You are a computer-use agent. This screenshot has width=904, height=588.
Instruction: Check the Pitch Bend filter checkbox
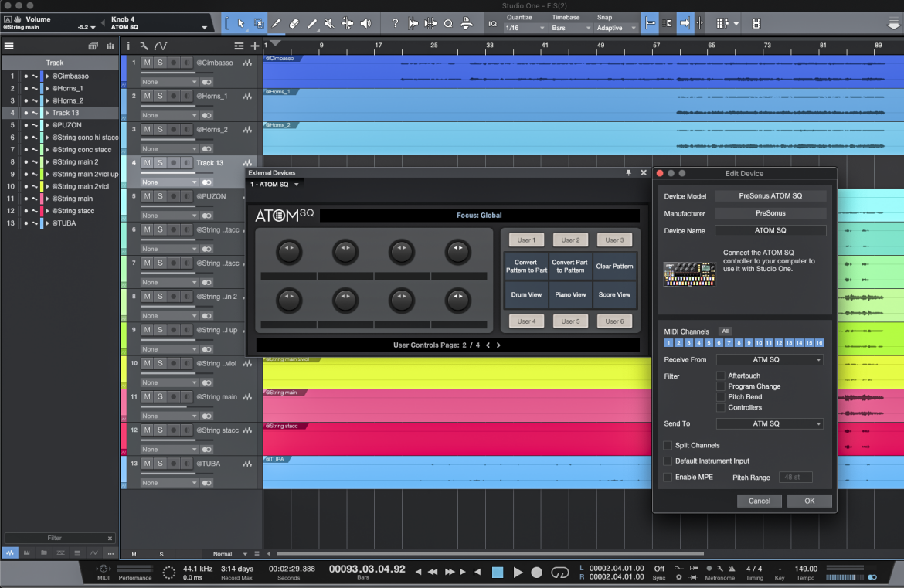click(721, 397)
